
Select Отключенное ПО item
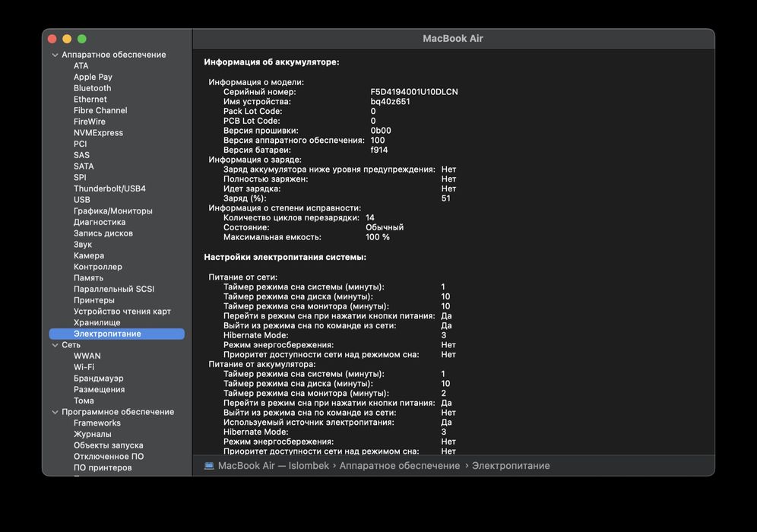109,456
